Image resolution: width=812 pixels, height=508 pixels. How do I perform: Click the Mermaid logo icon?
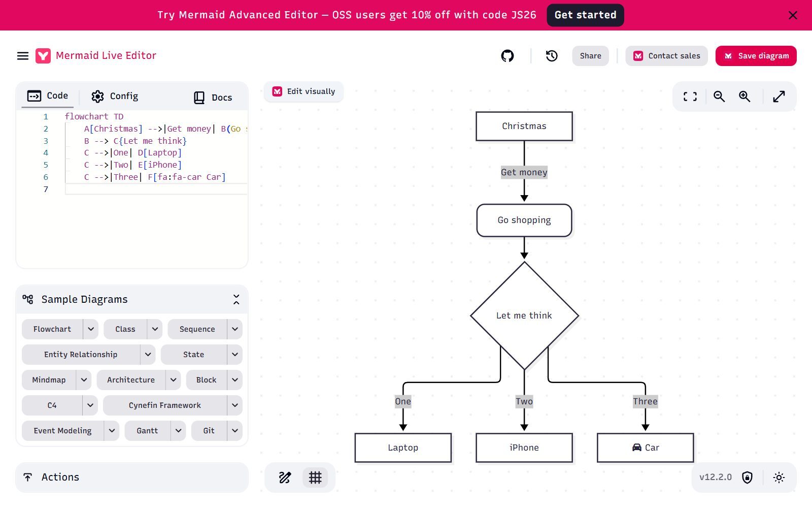(43, 56)
